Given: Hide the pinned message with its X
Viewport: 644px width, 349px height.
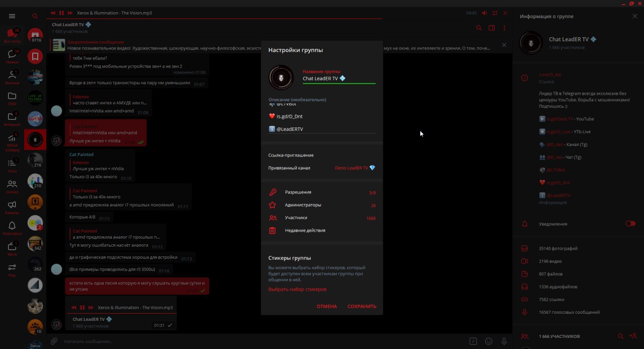Looking at the screenshot, I should tap(504, 45).
